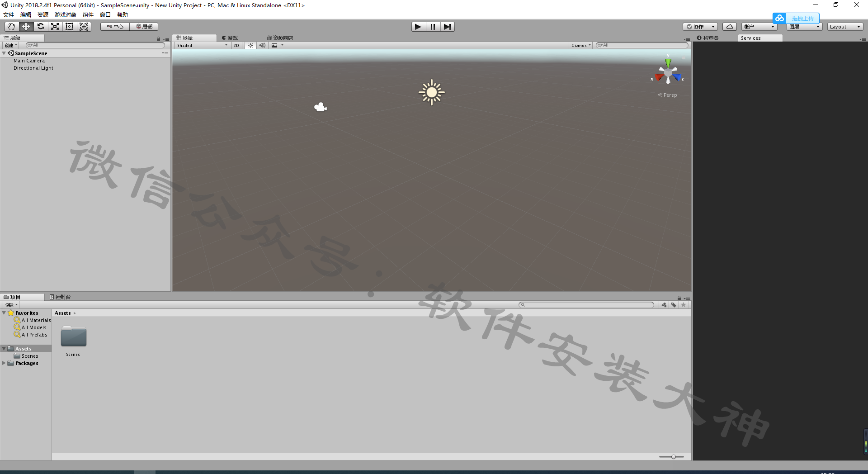Open the 帐户 account dropdown
Image resolution: width=868 pixels, height=474 pixels.
[759, 27]
